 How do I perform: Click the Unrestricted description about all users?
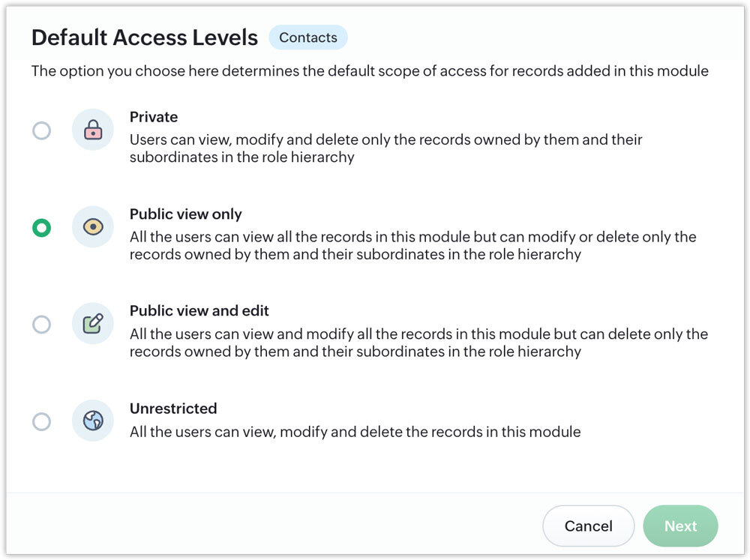(355, 432)
